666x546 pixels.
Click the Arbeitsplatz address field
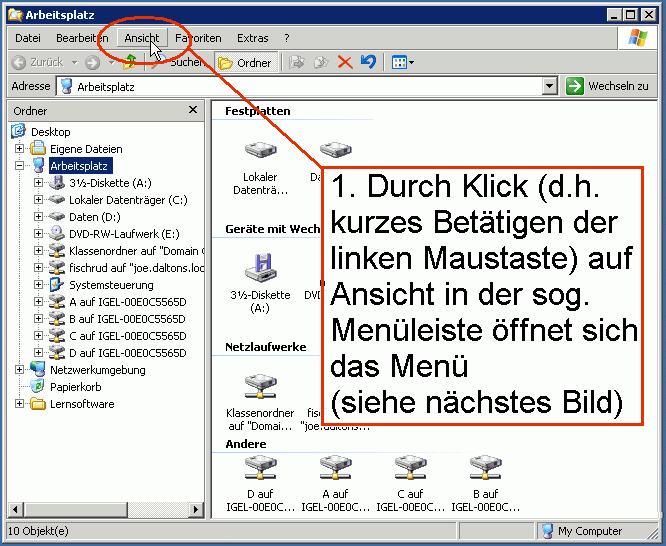click(300, 87)
